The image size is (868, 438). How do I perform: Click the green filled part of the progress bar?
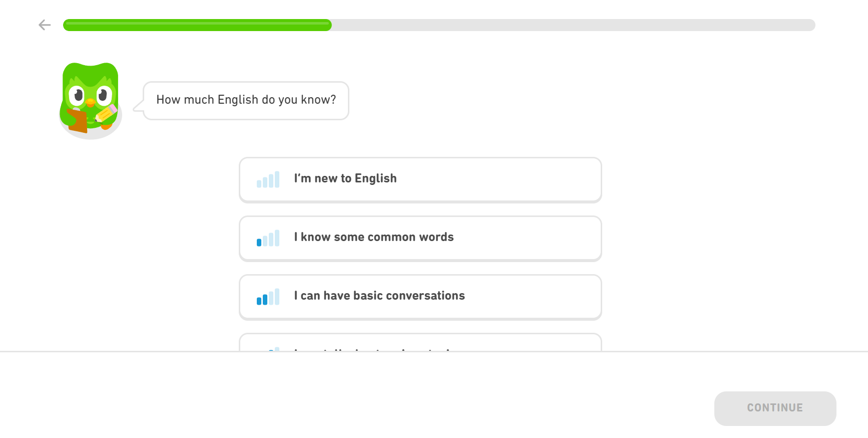tap(197, 25)
